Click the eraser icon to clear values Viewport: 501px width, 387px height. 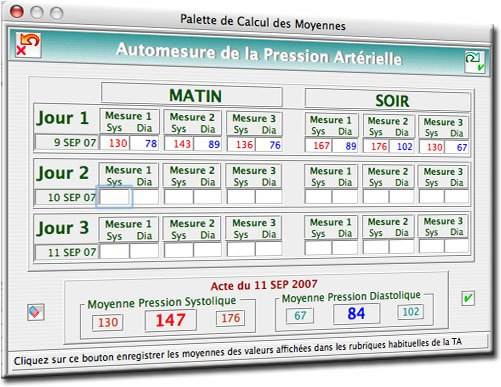(x=36, y=312)
